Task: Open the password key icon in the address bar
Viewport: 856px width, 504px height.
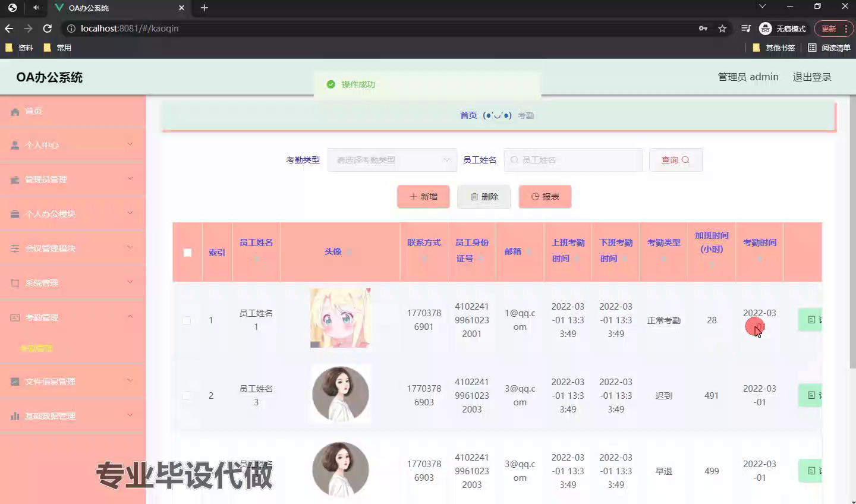Action: (x=703, y=29)
